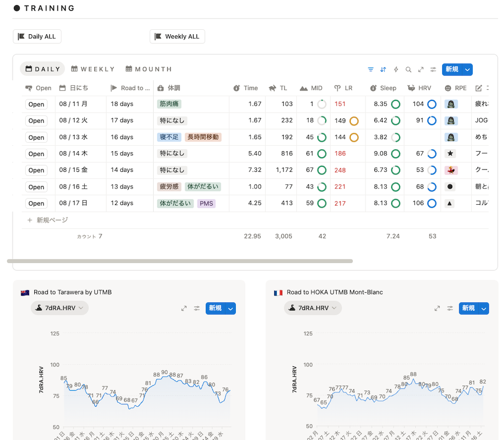Expand the Daily database to full page

421,70
